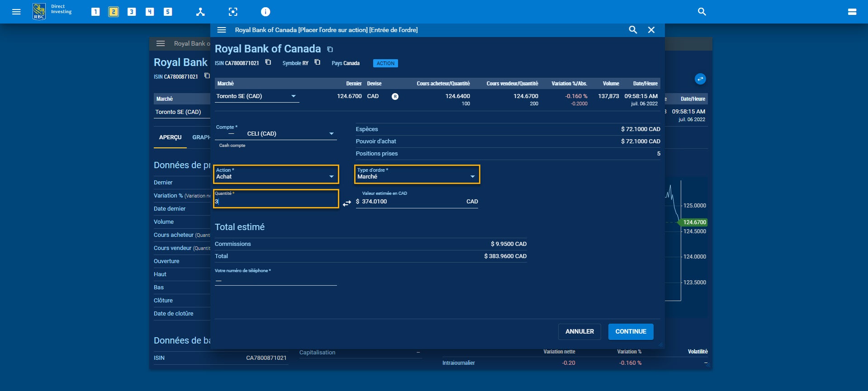Image resolution: width=868 pixels, height=391 pixels.
Task: Switch to workspace 3
Action: click(x=132, y=12)
